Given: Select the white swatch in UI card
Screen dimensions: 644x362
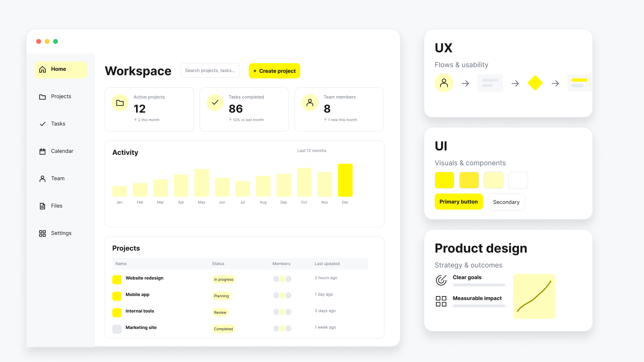Looking at the screenshot, I should pyautogui.click(x=518, y=180).
